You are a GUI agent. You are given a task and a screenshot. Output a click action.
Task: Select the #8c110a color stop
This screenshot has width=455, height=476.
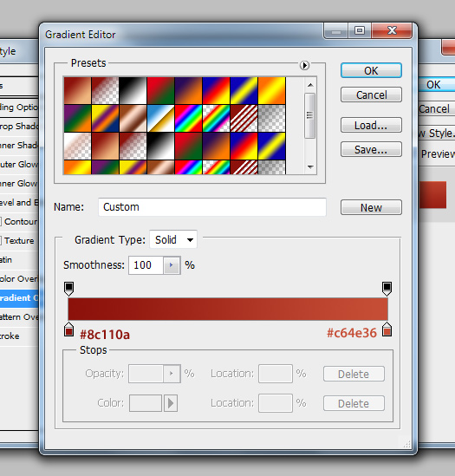coord(69,329)
